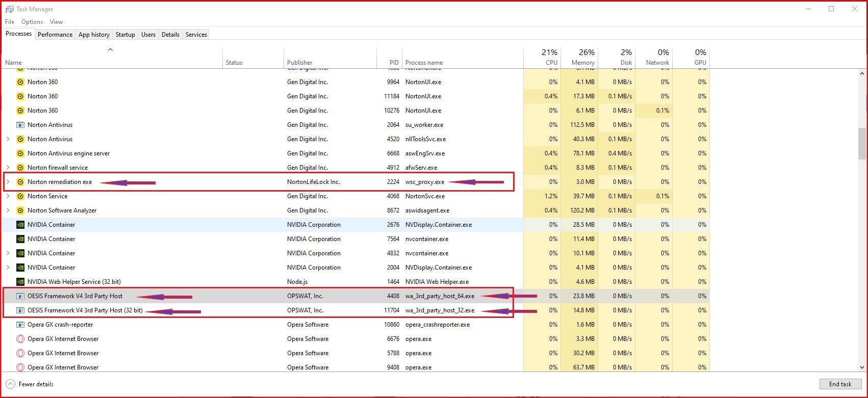Sort by the Memory column header
Screen dimensions: 868x398
pos(579,57)
